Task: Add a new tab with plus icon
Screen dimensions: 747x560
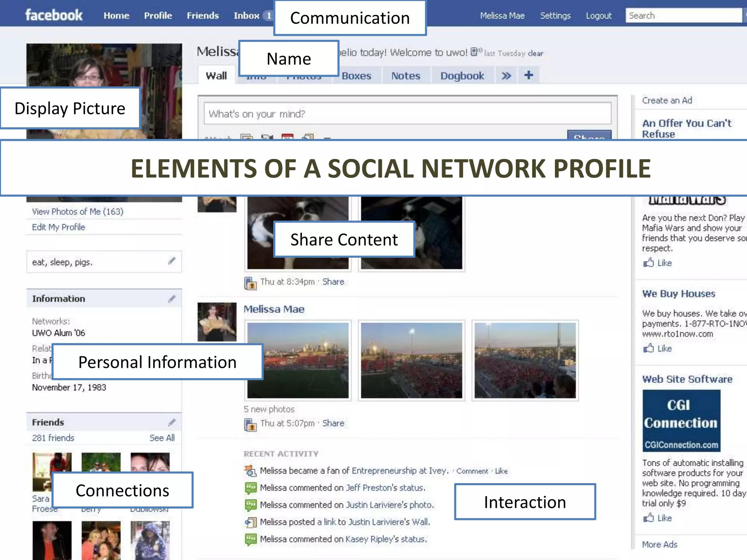Action: tap(529, 75)
